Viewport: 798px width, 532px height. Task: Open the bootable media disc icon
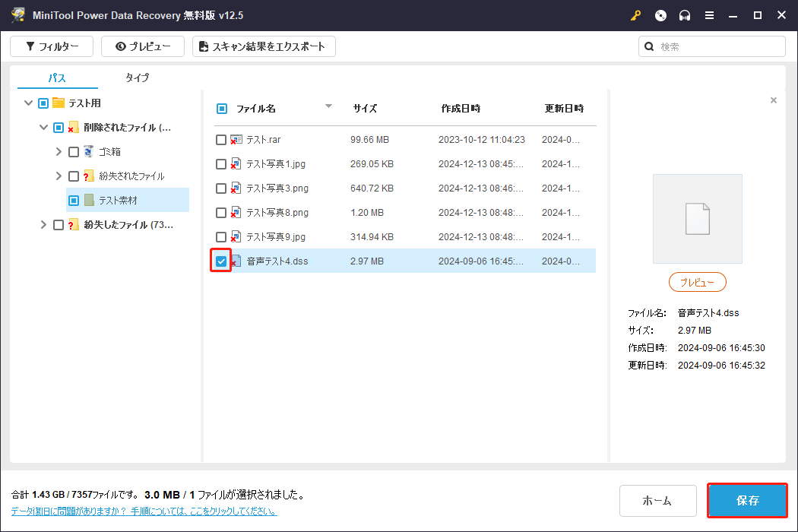pyautogui.click(x=660, y=16)
